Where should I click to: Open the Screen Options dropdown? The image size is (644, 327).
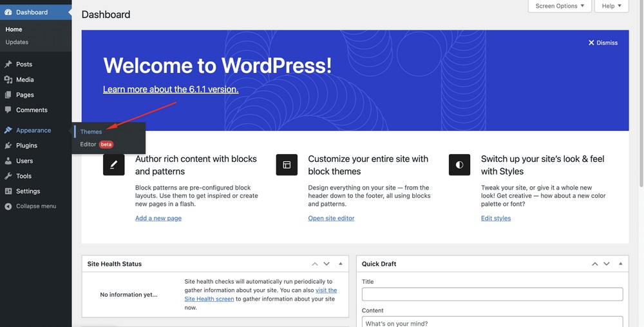[560, 6]
